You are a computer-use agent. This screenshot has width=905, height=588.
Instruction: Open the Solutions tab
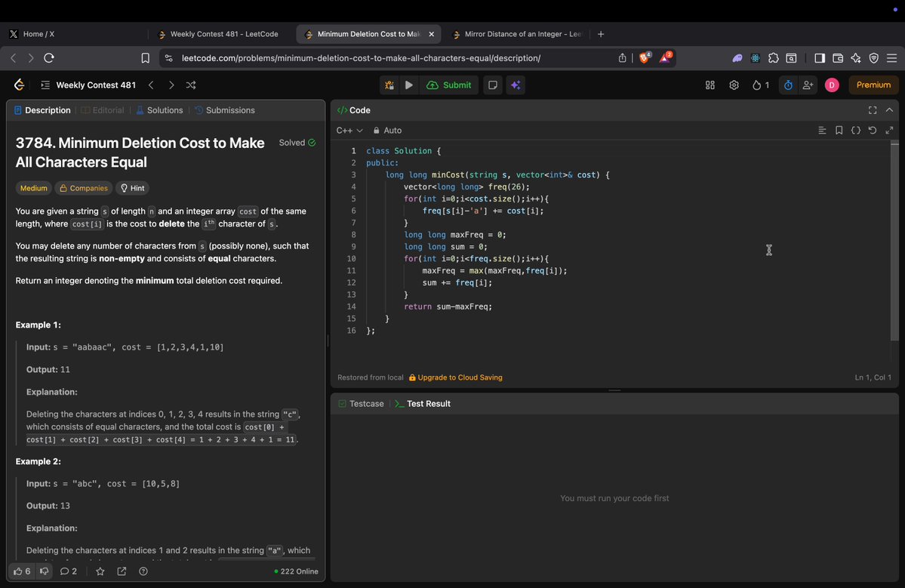coord(159,110)
